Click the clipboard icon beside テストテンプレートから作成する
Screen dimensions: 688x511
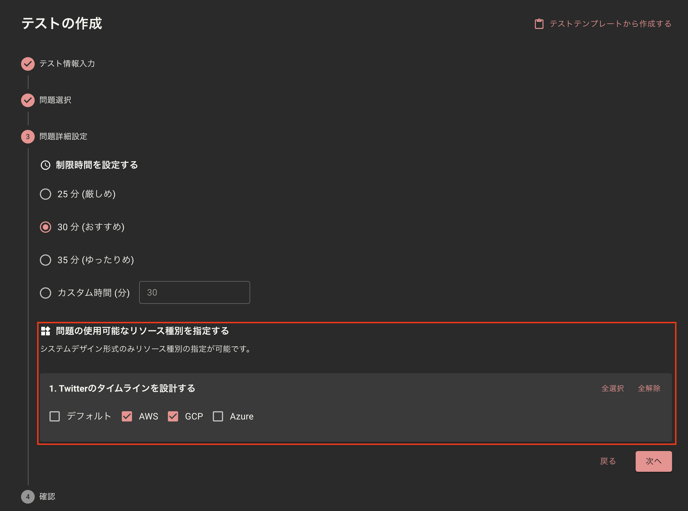pos(539,24)
